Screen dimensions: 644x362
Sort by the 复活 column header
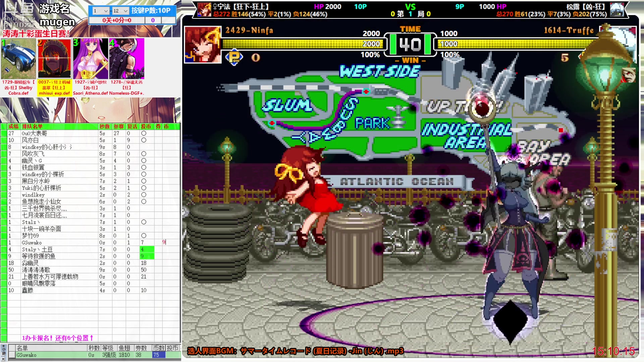point(132,126)
